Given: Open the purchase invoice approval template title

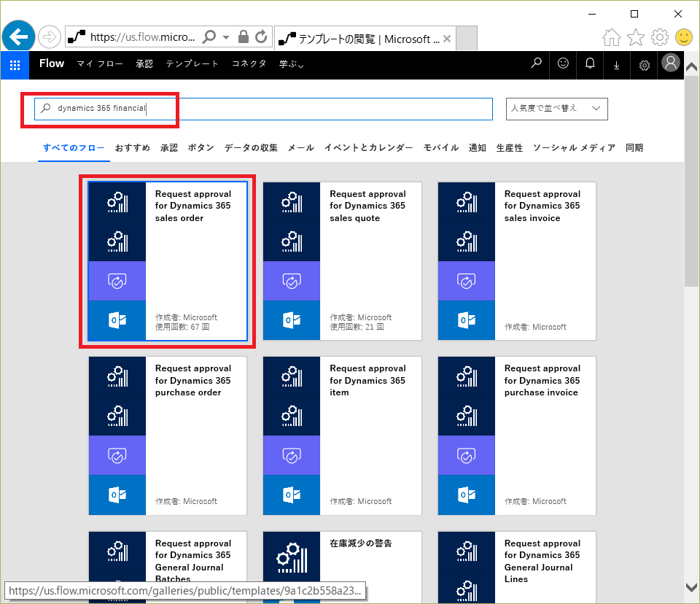Looking at the screenshot, I should click(542, 380).
